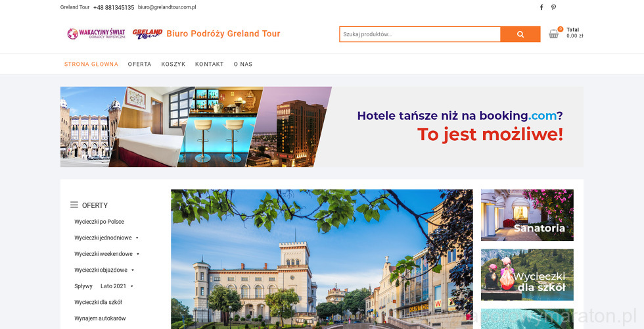This screenshot has width=644, height=329.
Task: Open the KONTAKT menu item
Action: (x=210, y=64)
